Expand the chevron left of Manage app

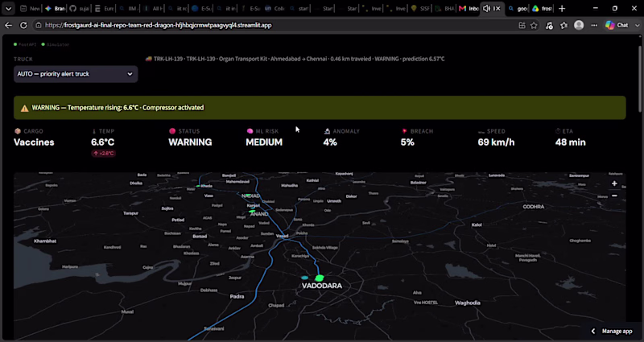tap(593, 332)
